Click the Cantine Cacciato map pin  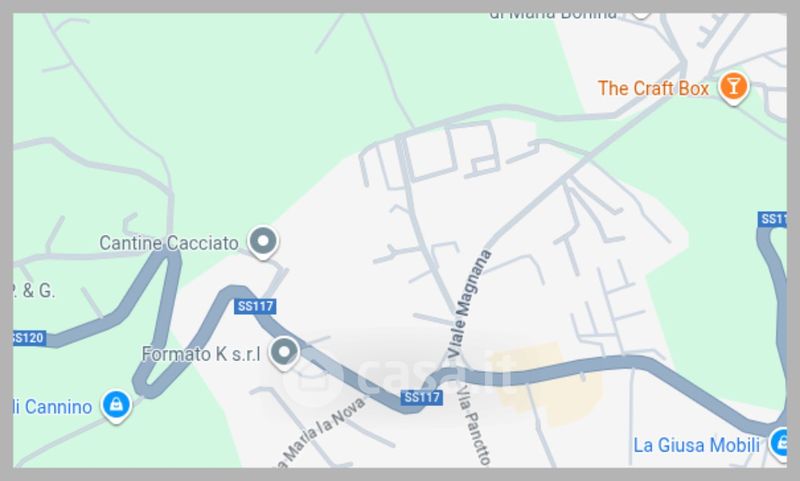coord(263,242)
